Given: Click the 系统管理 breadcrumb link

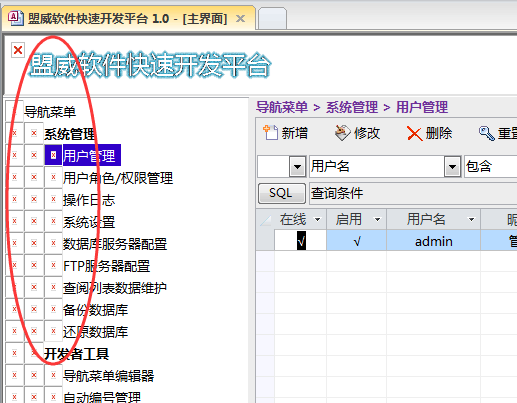Looking at the screenshot, I should tap(352, 107).
